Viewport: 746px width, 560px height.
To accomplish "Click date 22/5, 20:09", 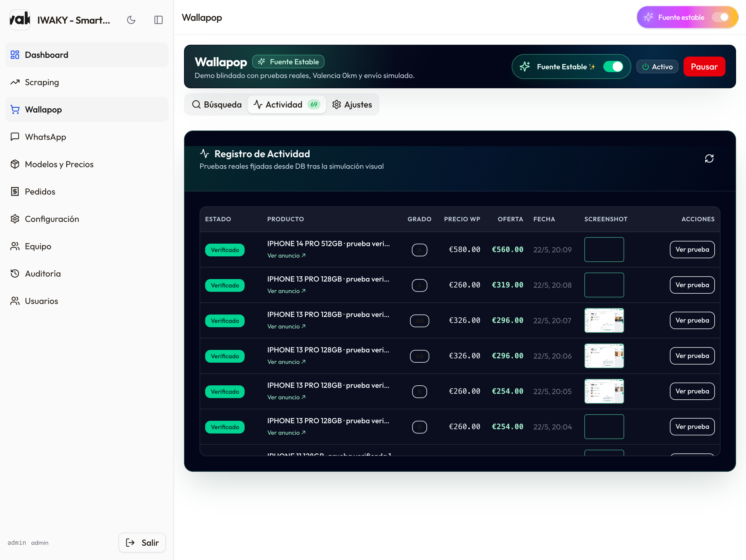I will pos(552,250).
